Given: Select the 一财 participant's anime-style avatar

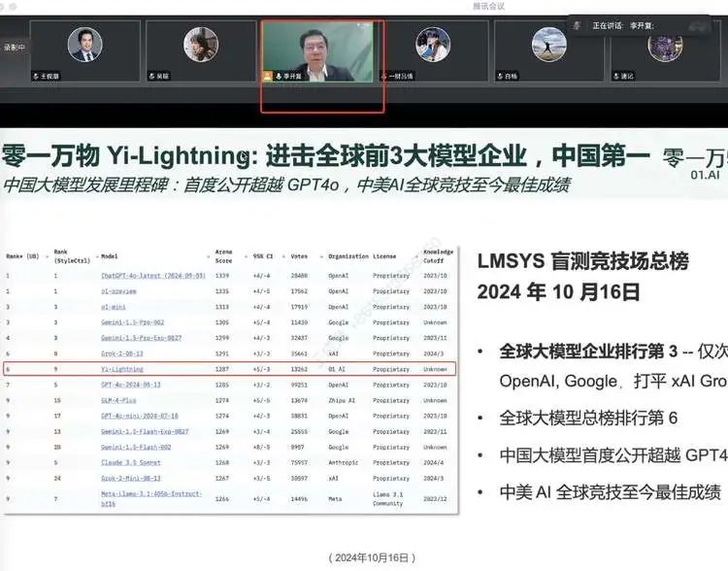Looking at the screenshot, I should coord(433,45).
